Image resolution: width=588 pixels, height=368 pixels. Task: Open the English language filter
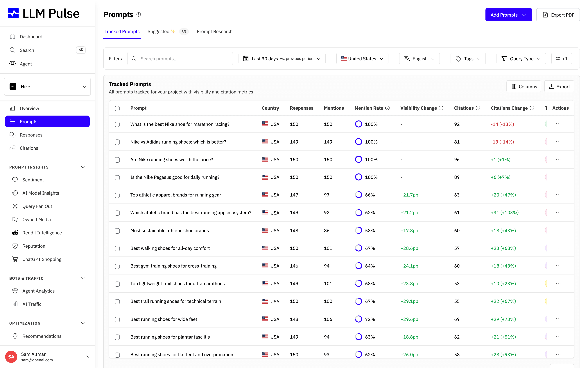coord(419,59)
